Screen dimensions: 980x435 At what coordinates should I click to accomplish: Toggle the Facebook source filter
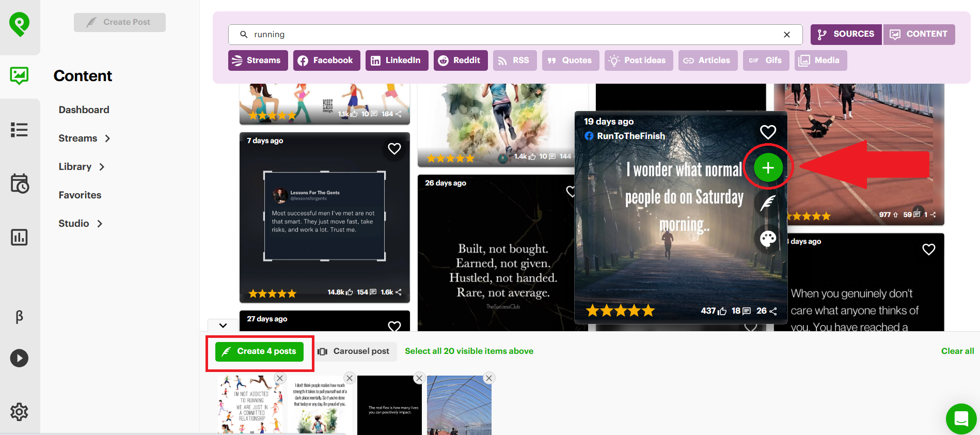(325, 60)
